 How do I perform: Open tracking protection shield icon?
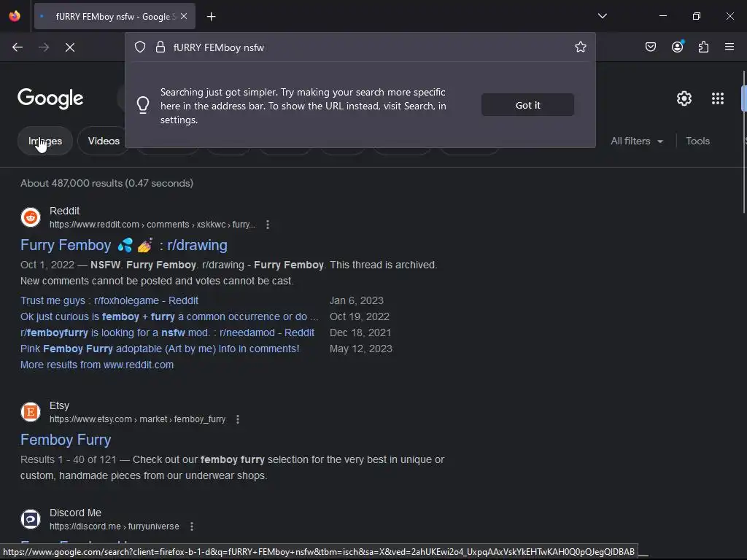[140, 47]
